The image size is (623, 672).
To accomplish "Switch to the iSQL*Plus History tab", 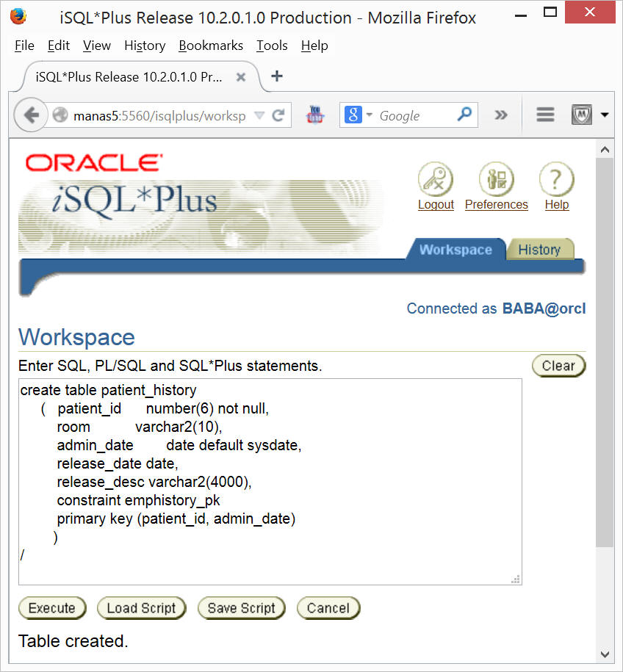I will 539,250.
